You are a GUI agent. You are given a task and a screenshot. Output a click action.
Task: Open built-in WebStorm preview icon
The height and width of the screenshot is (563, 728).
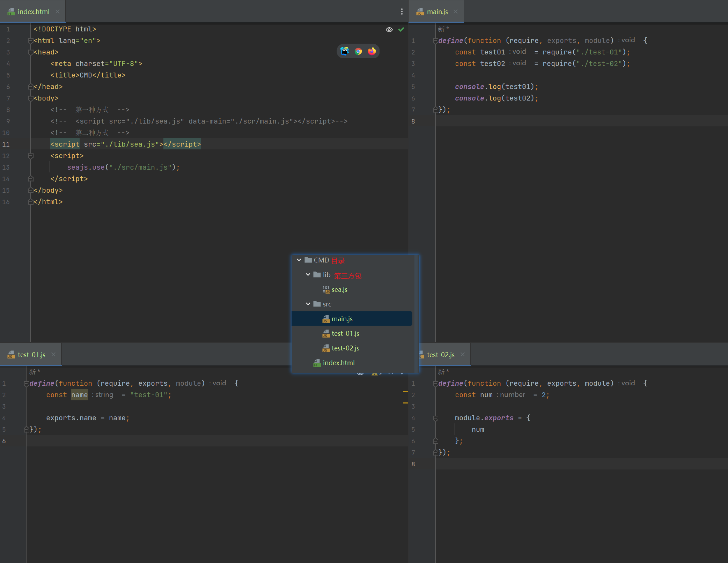pyautogui.click(x=345, y=51)
